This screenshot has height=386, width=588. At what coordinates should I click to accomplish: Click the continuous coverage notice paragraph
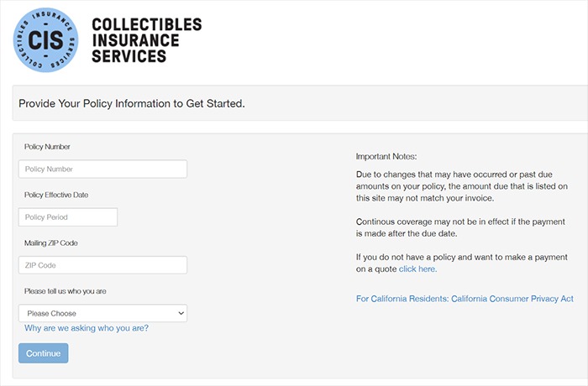pos(460,227)
